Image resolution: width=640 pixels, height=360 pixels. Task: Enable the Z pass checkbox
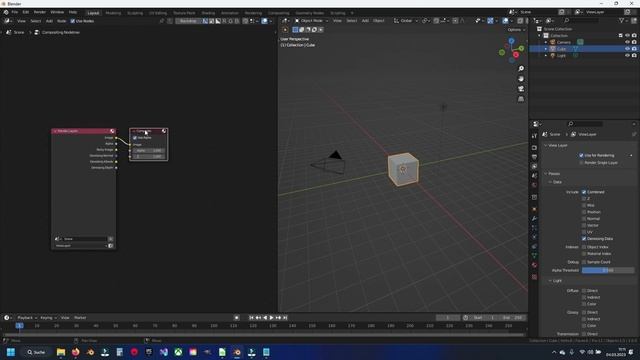pyautogui.click(x=584, y=198)
